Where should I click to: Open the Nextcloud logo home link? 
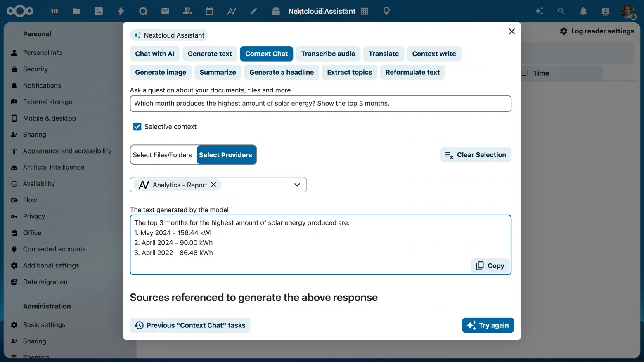coord(20,11)
